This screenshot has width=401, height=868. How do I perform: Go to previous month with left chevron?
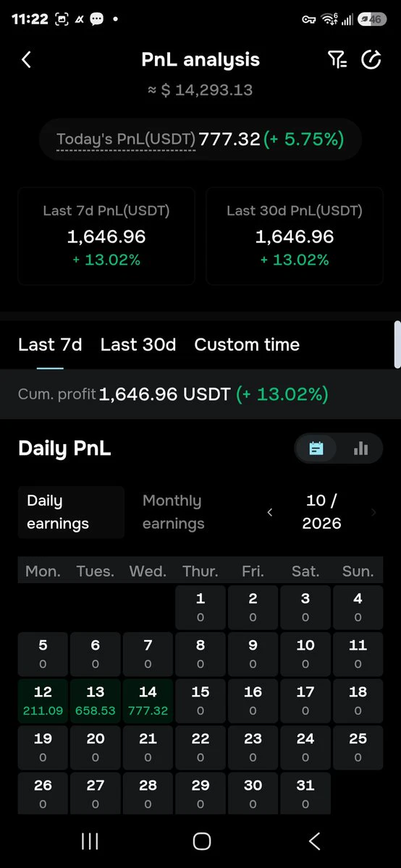270,512
